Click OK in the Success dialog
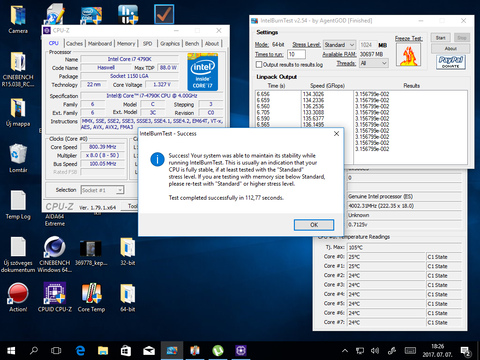Image resolution: width=480 pixels, height=360 pixels. coord(314,225)
